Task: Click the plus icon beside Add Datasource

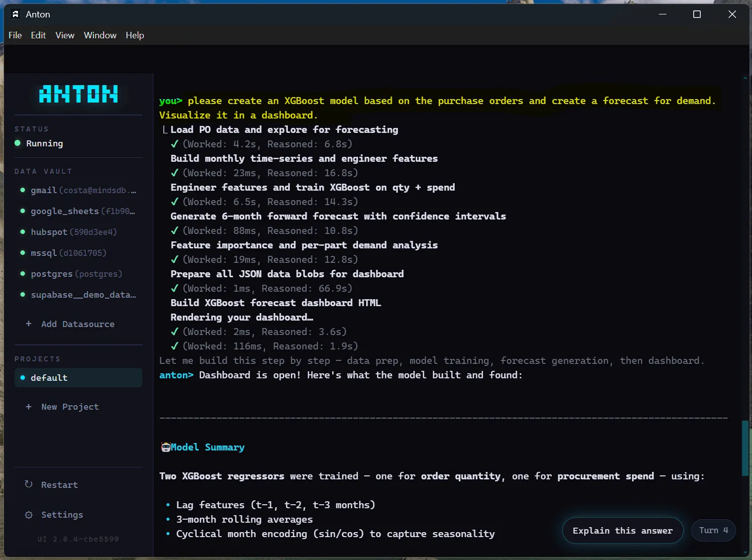Action: [28, 324]
